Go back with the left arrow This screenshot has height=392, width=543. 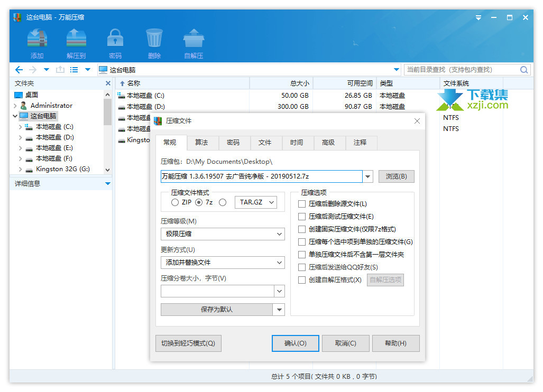[19, 70]
